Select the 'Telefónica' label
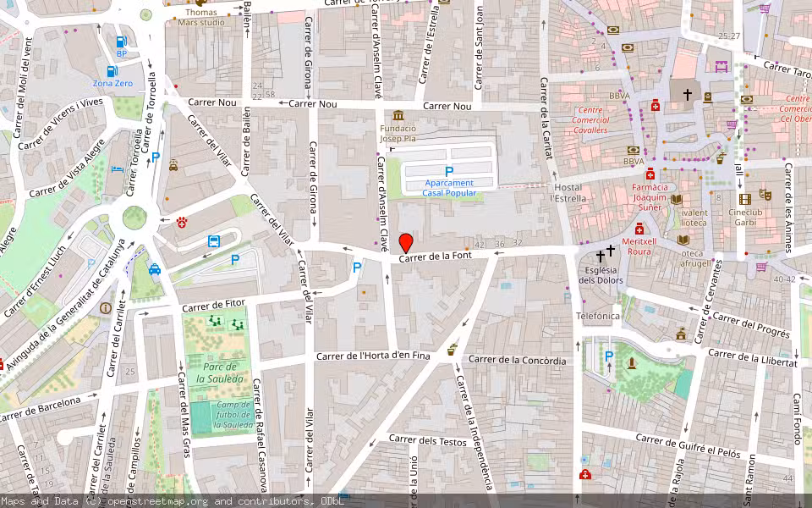Screen dimensions: 812x508 [598, 316]
